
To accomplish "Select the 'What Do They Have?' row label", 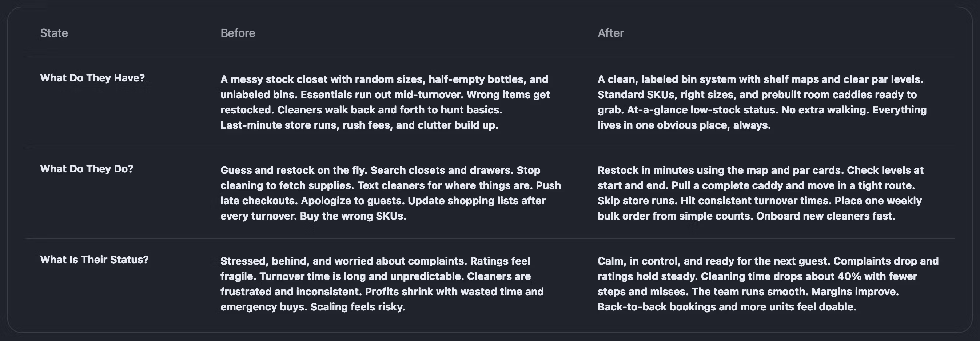I will click(x=92, y=78).
